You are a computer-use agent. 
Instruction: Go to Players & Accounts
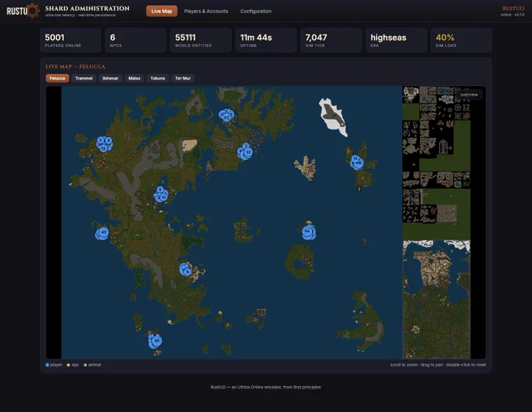point(206,11)
